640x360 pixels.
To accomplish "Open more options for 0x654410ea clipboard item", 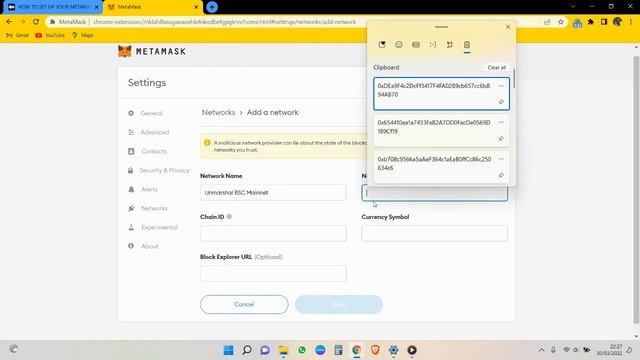I will coord(501,122).
